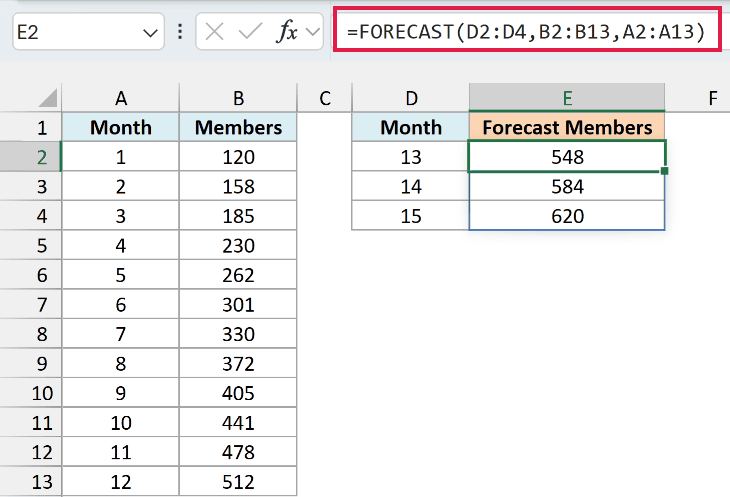Select column A header
730x497 pixels.
pos(121,98)
